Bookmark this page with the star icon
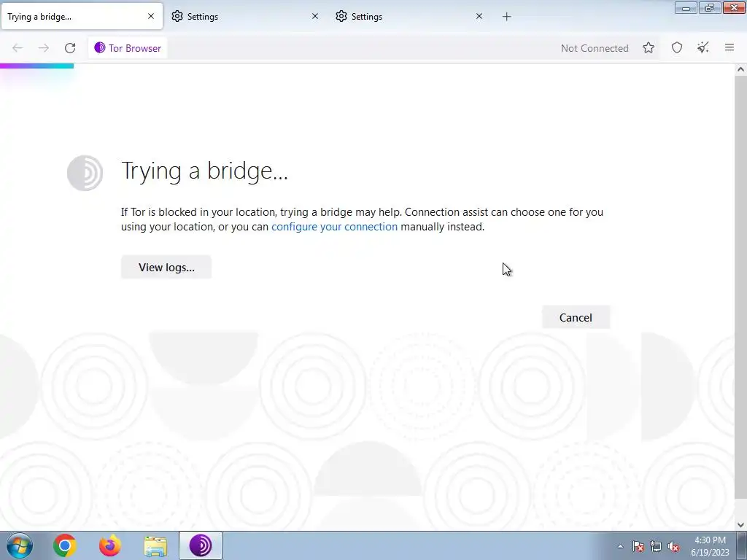The image size is (747, 560). [649, 47]
